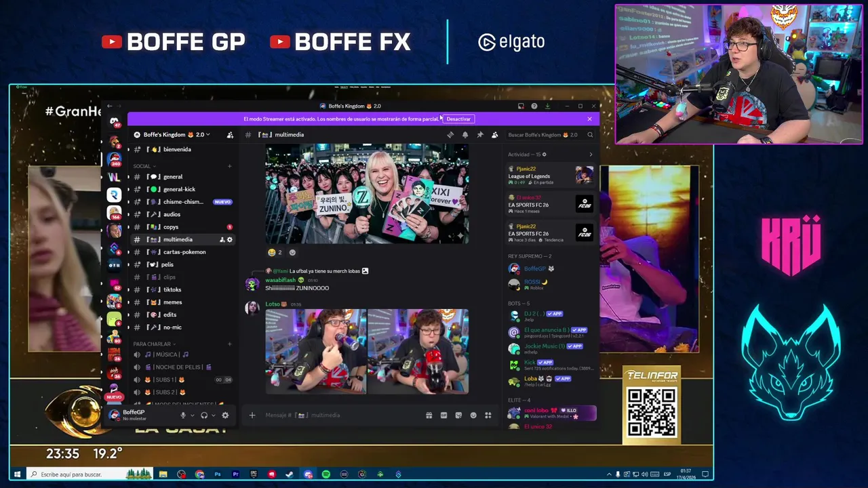Open the GIF picker
Viewport: 868px width, 488px height.
[x=443, y=415]
